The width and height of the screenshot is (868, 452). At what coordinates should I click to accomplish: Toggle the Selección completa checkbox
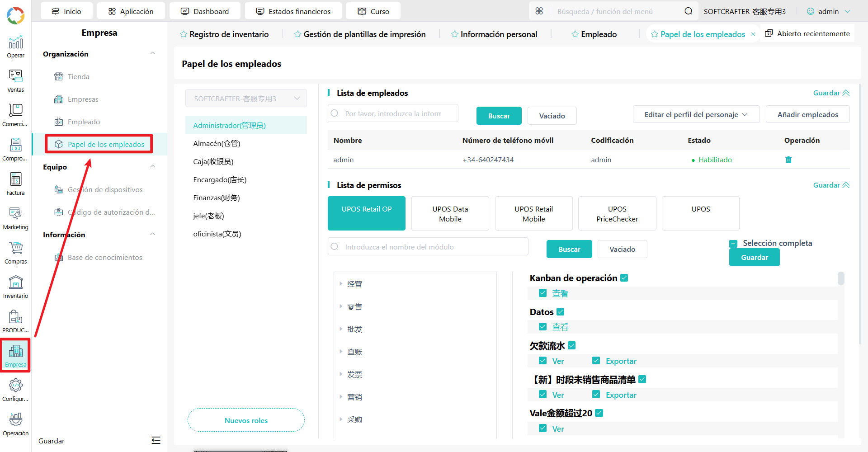coord(733,244)
